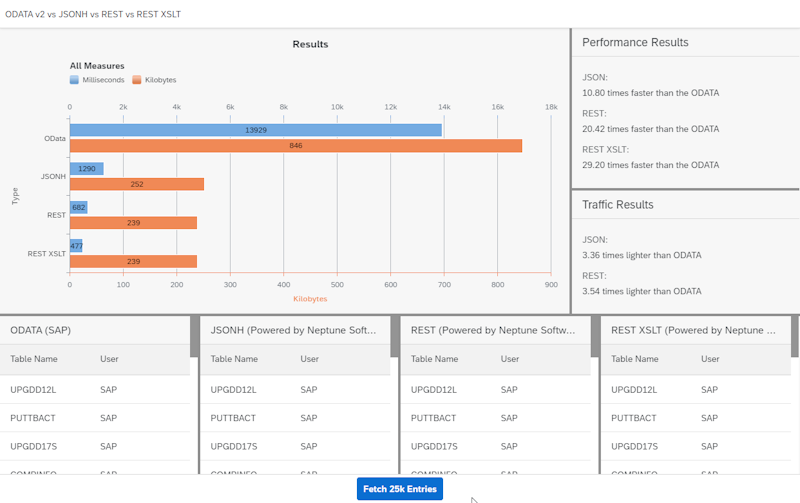Select the OData 13929 milliseconds bar
Viewport: 800px width, 503px height.
point(255,130)
